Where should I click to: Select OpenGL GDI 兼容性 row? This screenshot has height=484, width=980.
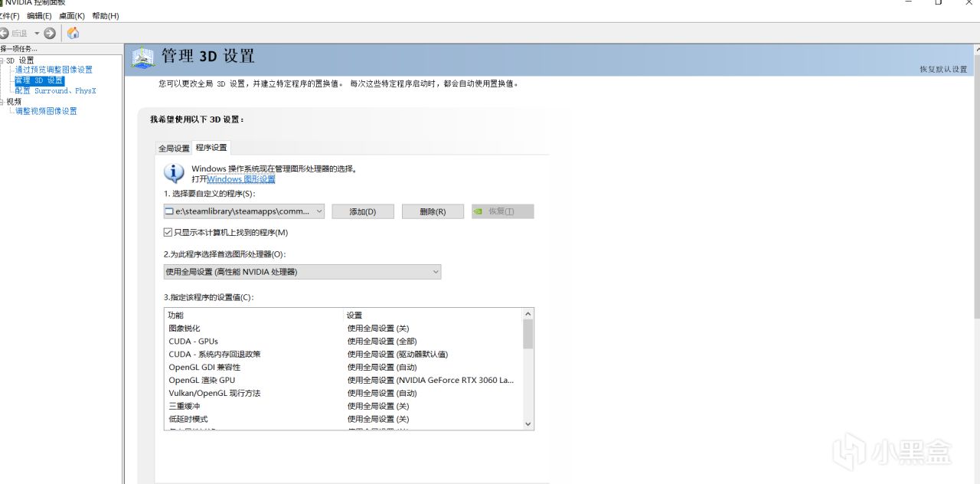343,368
